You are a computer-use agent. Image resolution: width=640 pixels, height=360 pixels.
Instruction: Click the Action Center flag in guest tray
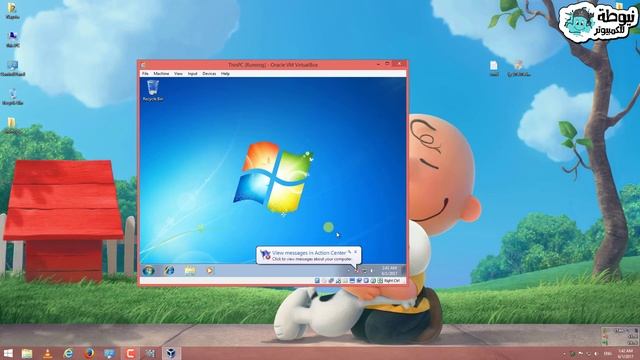(x=357, y=270)
